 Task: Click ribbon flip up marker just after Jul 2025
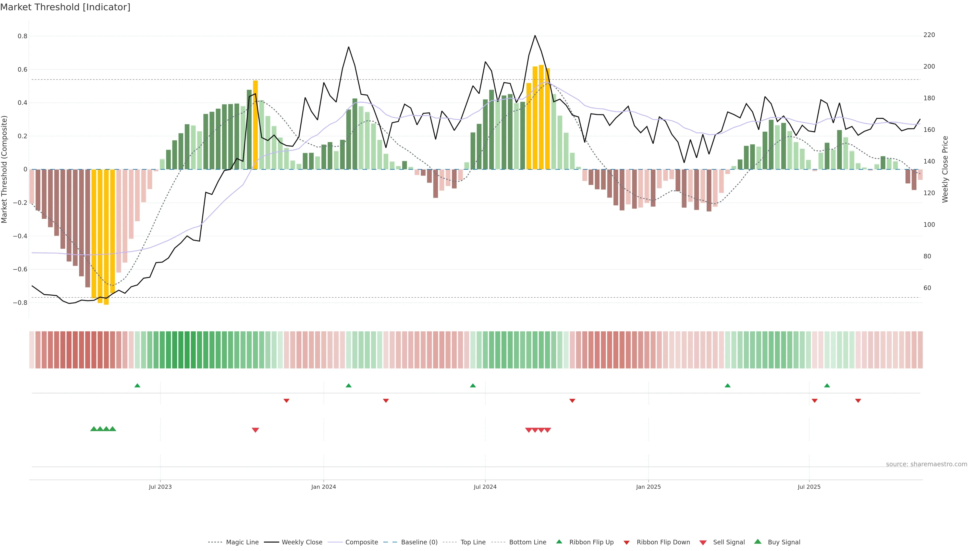(827, 386)
